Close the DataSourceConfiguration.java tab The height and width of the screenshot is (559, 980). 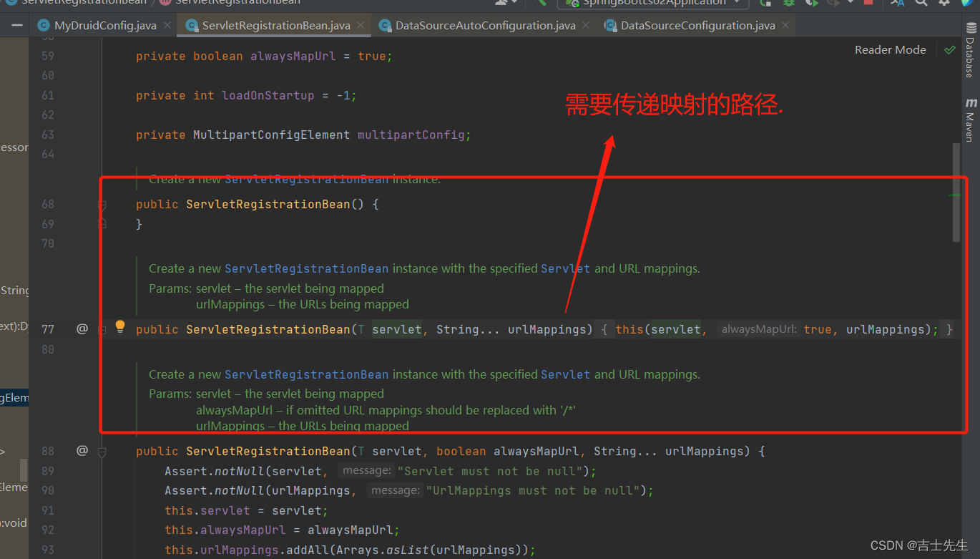tap(786, 25)
